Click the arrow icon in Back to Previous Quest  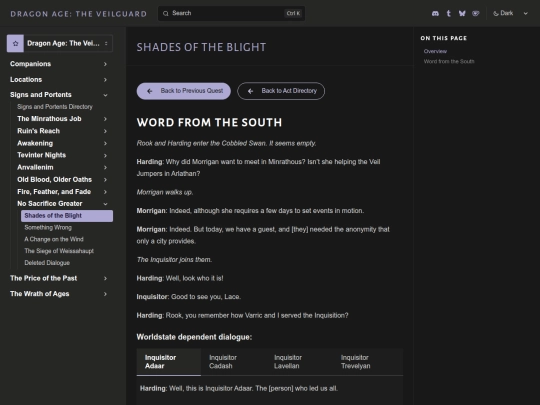coord(149,91)
